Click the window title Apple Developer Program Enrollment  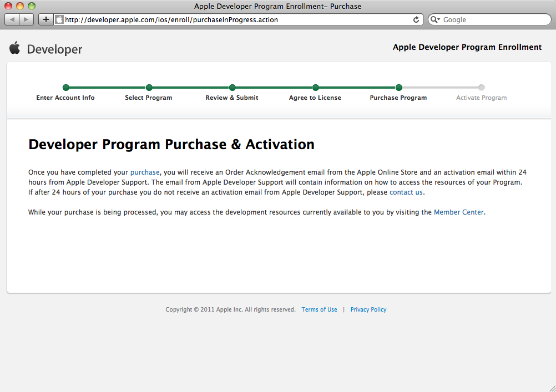click(x=277, y=7)
